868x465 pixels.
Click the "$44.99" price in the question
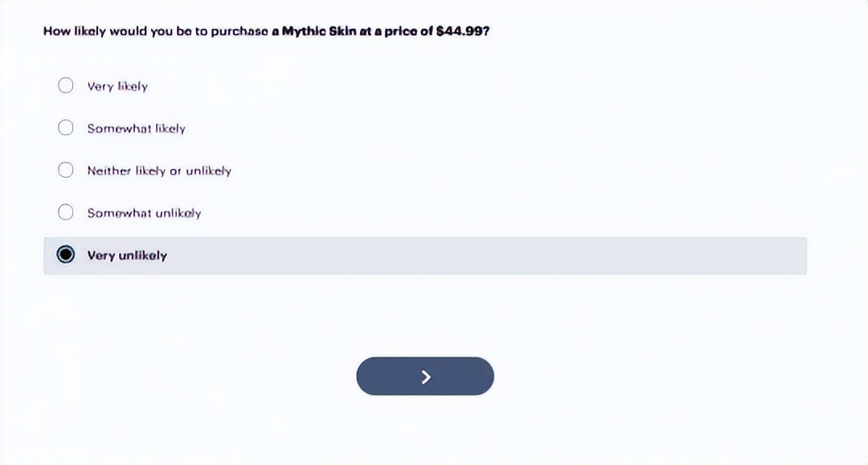pos(462,31)
